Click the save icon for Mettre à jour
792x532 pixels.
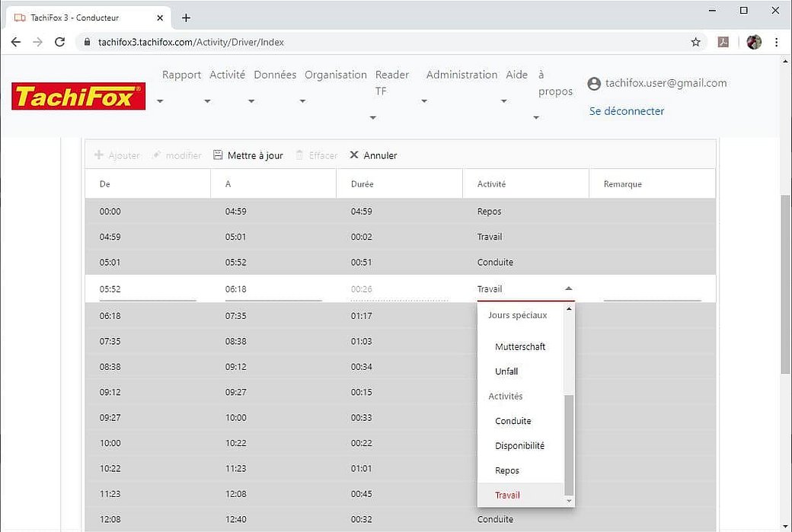(x=218, y=155)
